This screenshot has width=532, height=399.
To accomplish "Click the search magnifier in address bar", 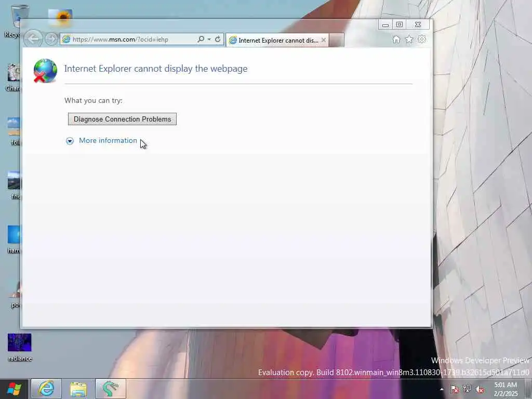I will pos(201,39).
